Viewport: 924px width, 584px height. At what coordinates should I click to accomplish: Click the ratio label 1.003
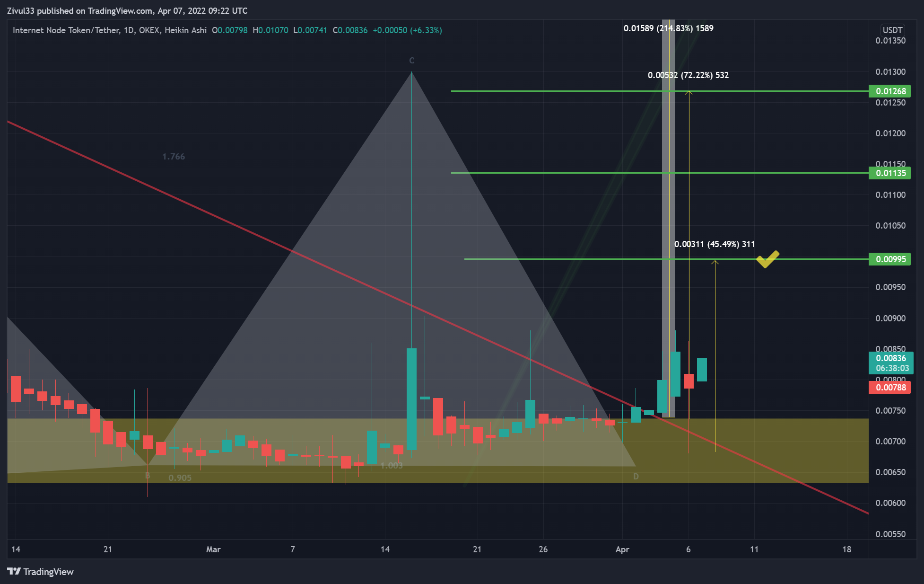point(392,466)
